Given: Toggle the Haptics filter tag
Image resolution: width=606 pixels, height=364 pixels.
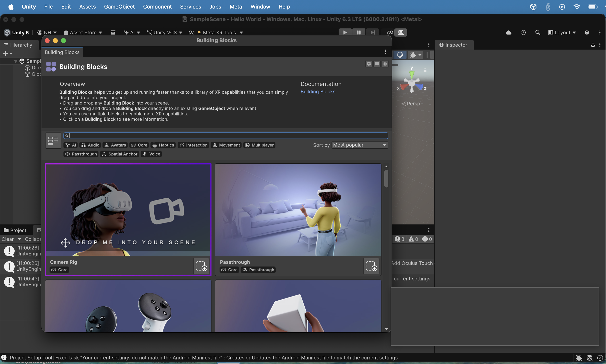Looking at the screenshot, I should pyautogui.click(x=163, y=145).
